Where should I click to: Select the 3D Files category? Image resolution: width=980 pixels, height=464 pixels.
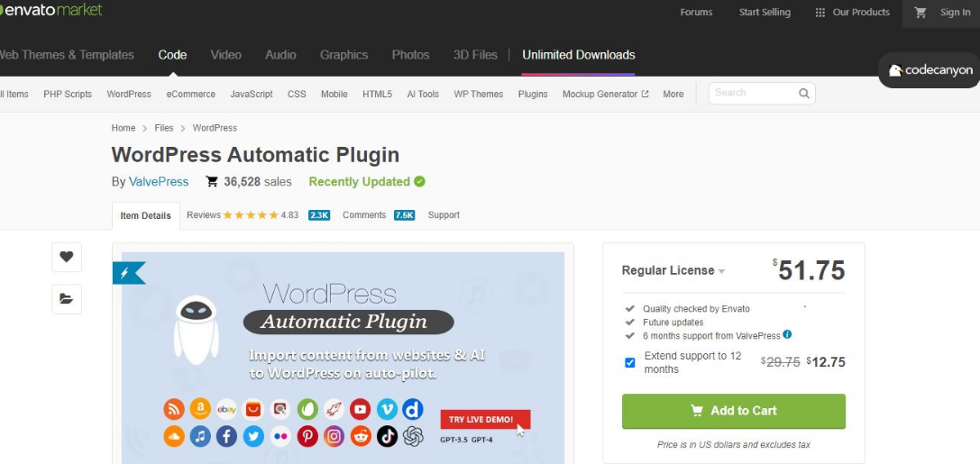point(476,55)
